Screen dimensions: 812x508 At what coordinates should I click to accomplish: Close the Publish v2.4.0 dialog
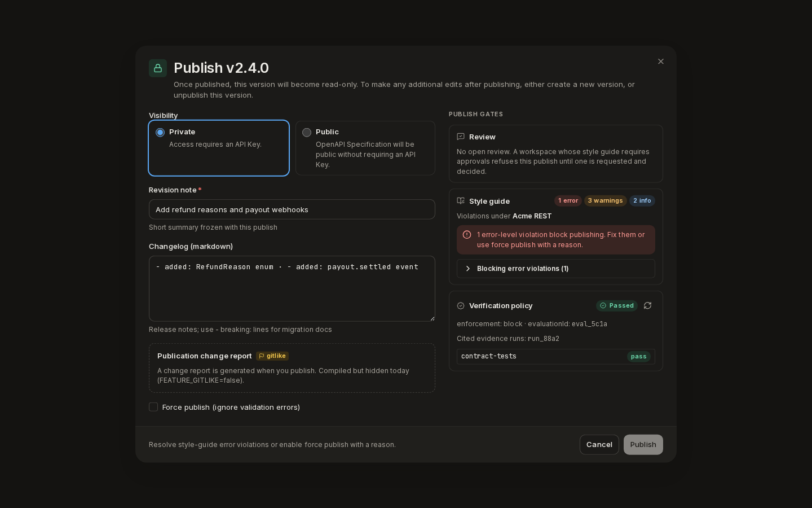[x=661, y=62]
